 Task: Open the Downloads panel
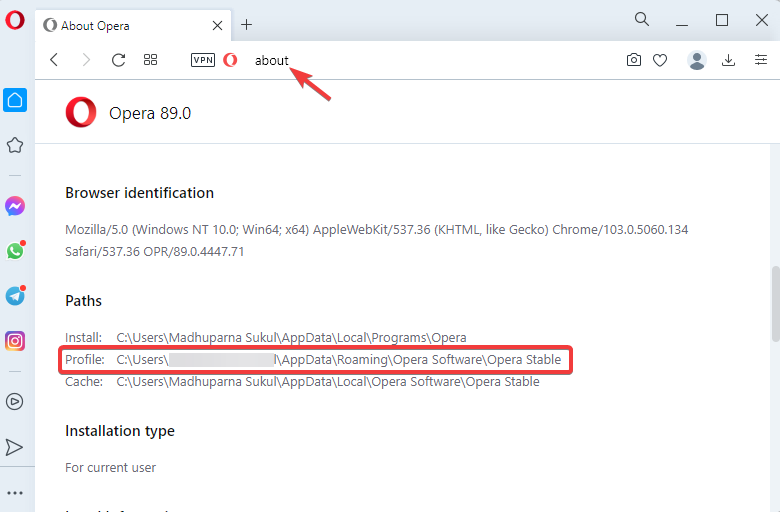click(x=728, y=60)
